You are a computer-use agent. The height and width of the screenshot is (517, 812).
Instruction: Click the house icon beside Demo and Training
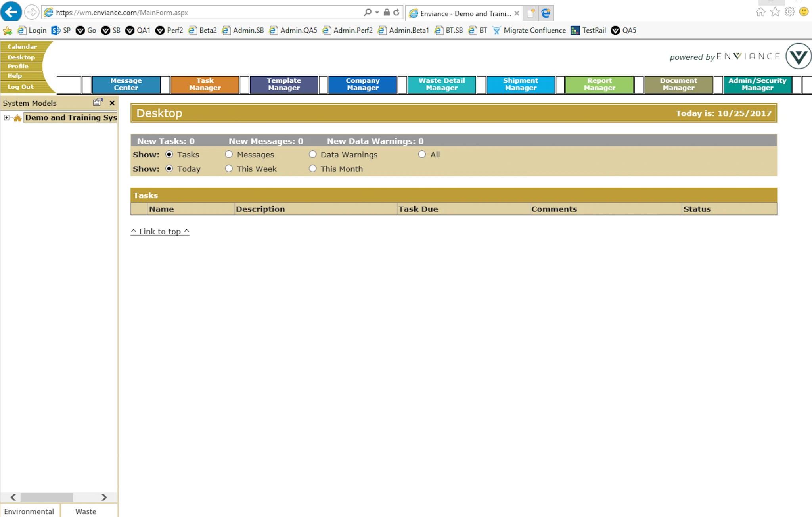coord(17,118)
